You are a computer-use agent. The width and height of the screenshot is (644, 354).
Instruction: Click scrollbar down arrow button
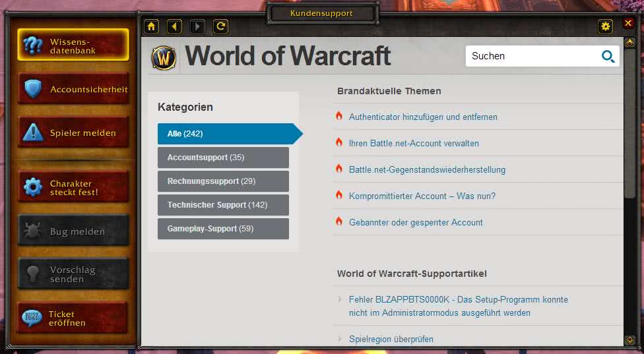(x=629, y=340)
